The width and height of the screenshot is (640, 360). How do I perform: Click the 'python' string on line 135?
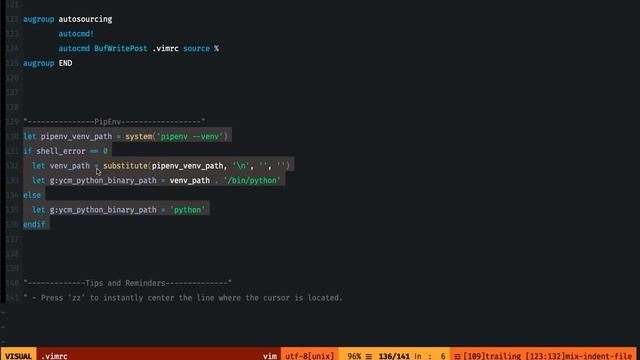(187, 210)
